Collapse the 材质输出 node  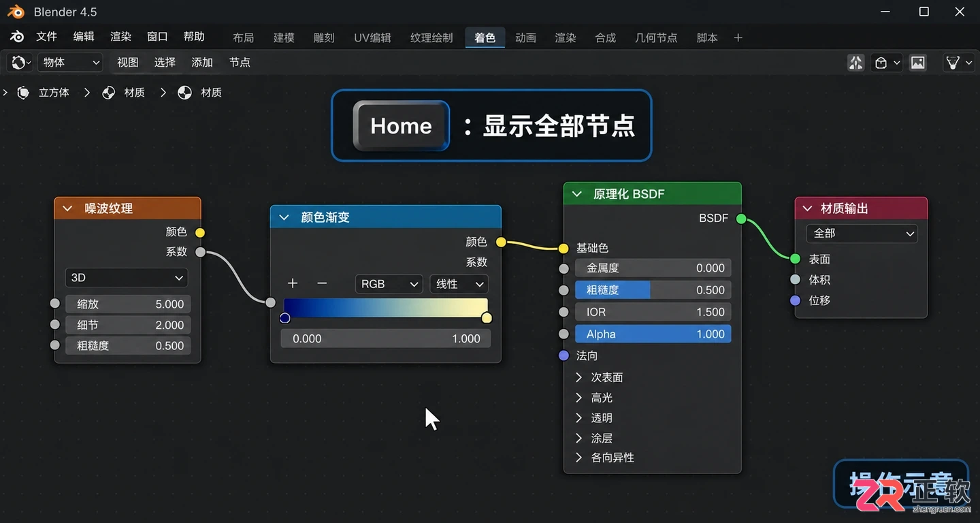pos(808,208)
